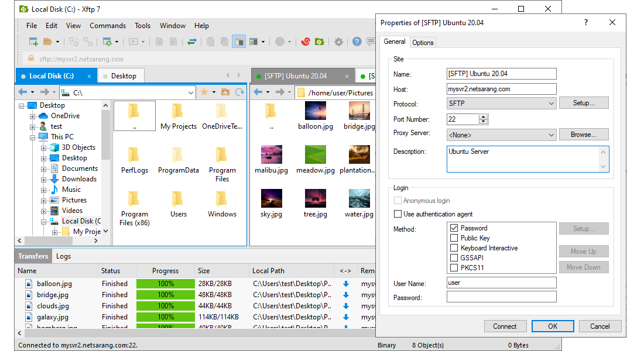The image size is (644, 351).
Task: Select the Program Files folder icon
Action: tap(222, 155)
